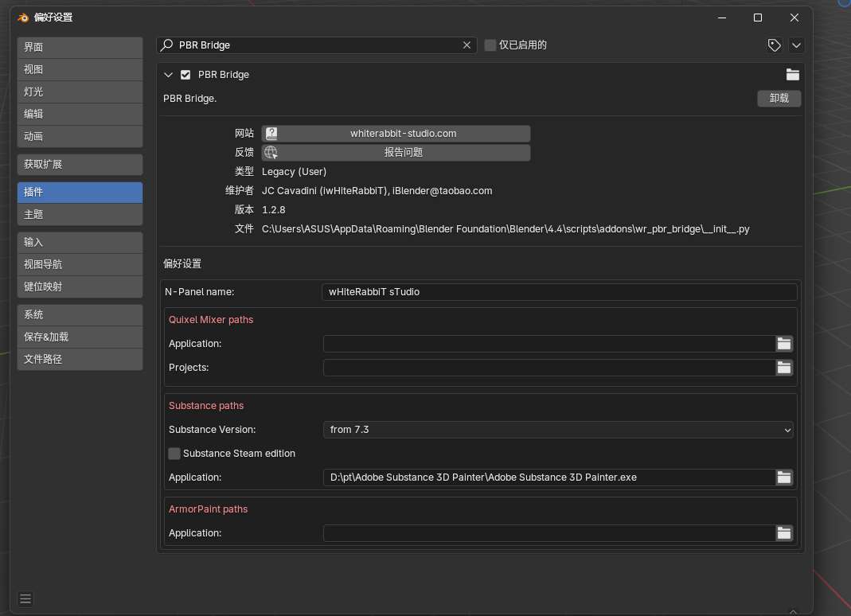Screen dimensions: 851x616
Task: Click the Quixel Mixer Projects path field
Action: [549, 368]
